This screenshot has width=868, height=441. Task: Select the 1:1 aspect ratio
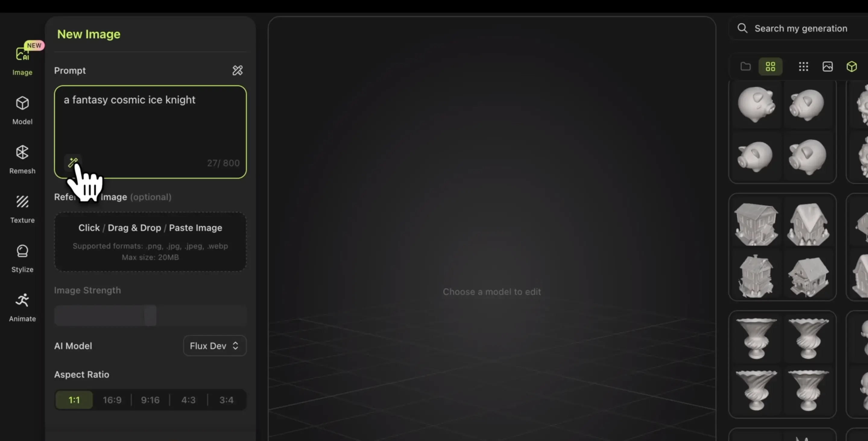pos(74,400)
